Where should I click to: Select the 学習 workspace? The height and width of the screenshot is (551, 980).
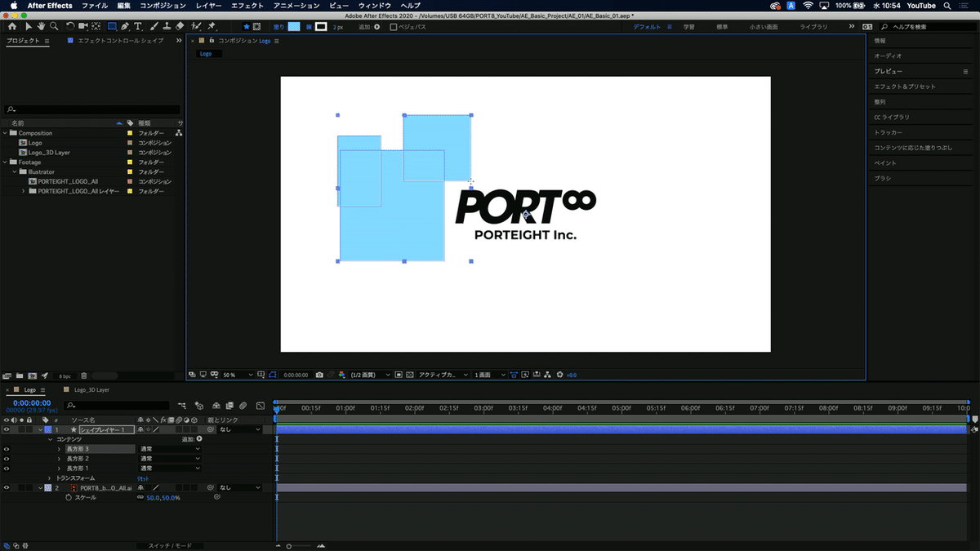689,27
